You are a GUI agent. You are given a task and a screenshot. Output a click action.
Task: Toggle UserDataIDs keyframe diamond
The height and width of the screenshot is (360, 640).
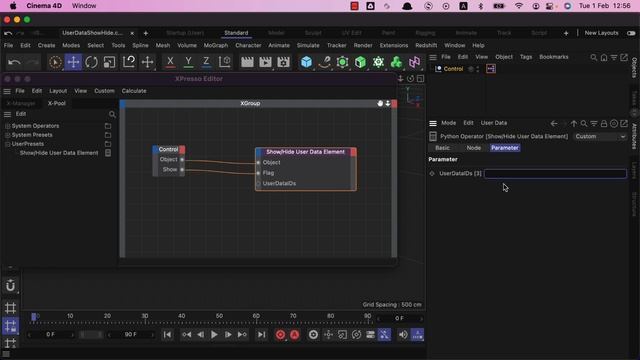tap(432, 173)
